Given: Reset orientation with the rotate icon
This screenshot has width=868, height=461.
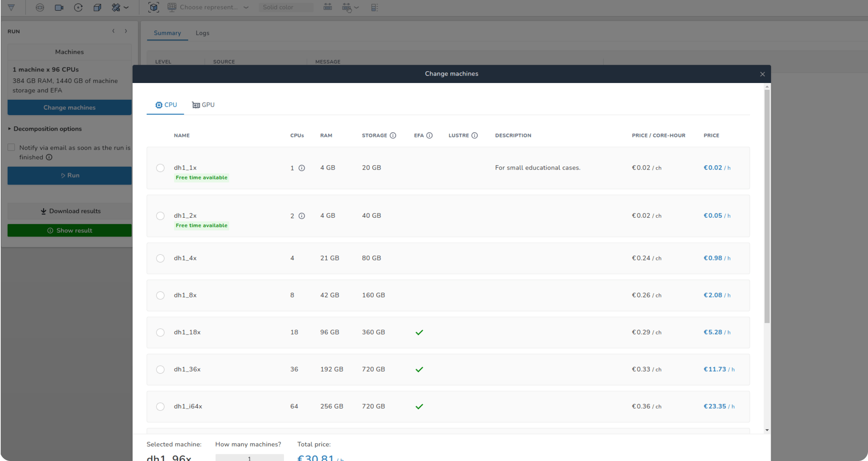Looking at the screenshot, I should [78, 7].
